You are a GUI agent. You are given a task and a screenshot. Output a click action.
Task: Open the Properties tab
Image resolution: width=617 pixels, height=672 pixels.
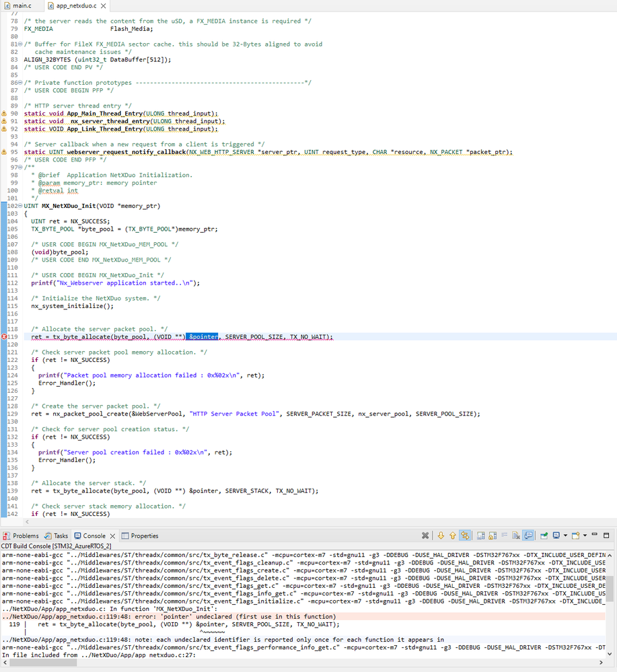click(x=140, y=535)
